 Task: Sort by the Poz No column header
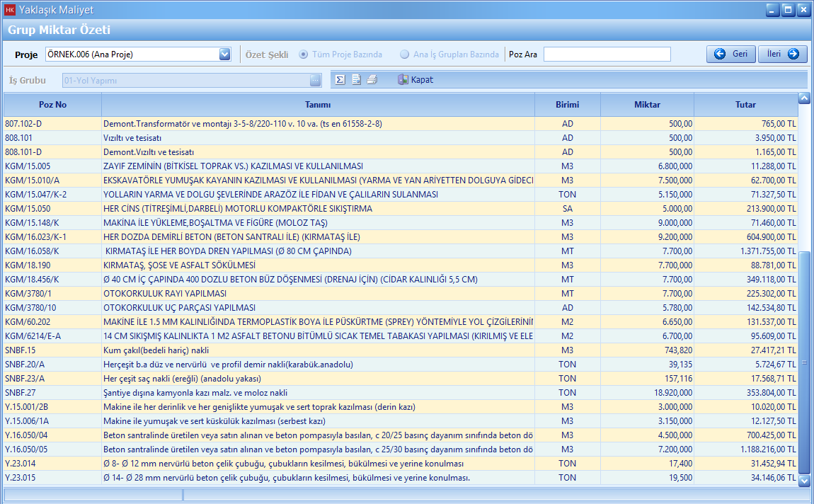click(52, 105)
